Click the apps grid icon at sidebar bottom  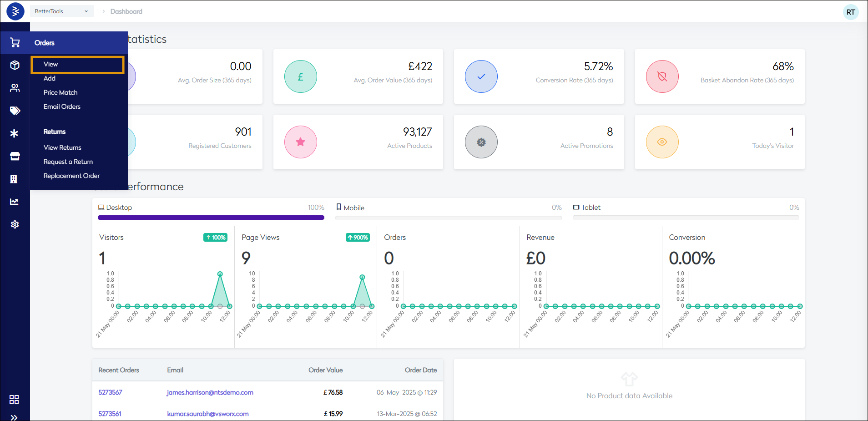(x=14, y=400)
